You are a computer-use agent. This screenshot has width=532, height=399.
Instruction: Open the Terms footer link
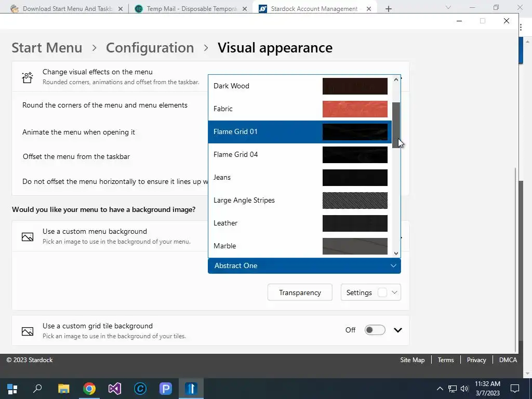pos(446,360)
